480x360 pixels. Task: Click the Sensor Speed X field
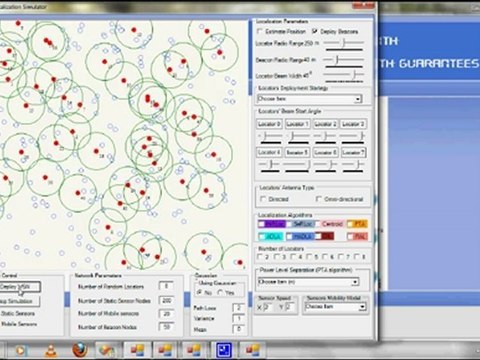tap(269, 307)
